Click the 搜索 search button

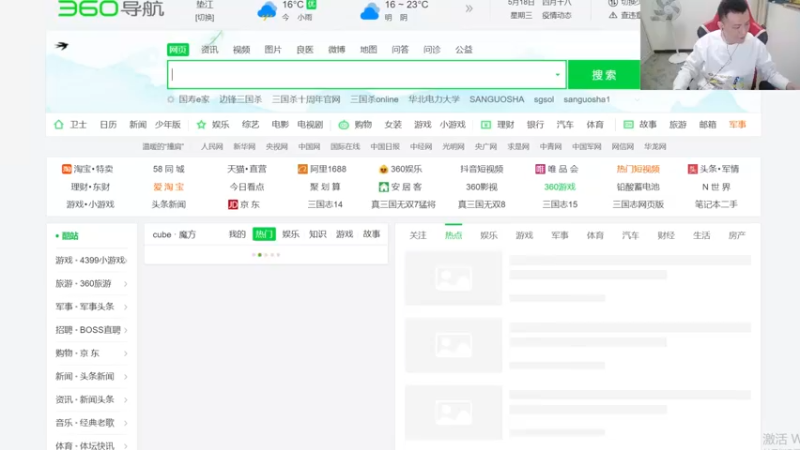(x=604, y=75)
